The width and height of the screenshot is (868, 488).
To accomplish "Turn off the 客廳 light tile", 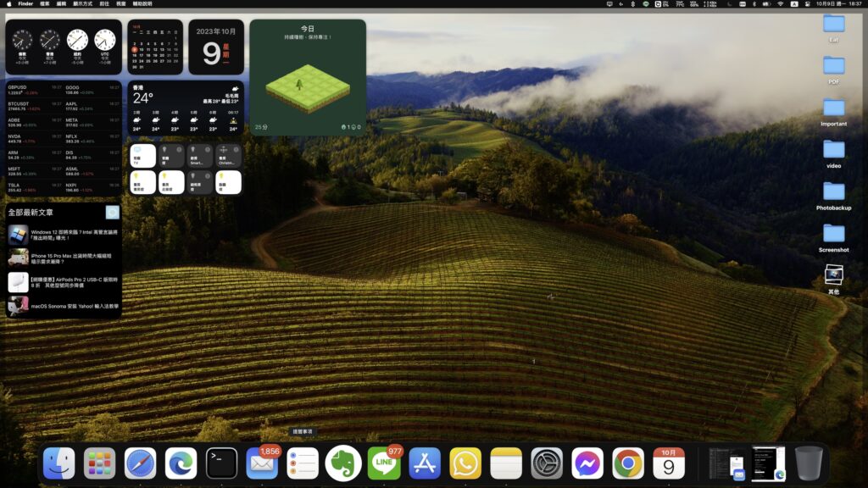I will [x=142, y=182].
